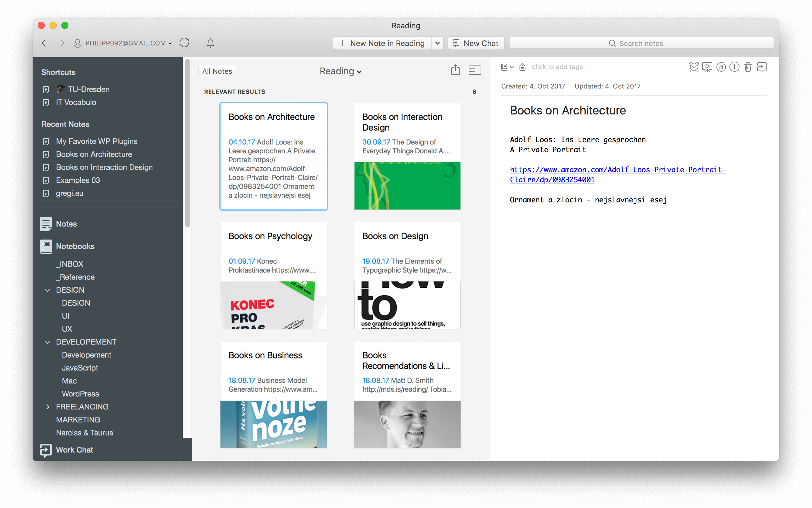
Task: Click the Search notes field
Action: point(641,43)
